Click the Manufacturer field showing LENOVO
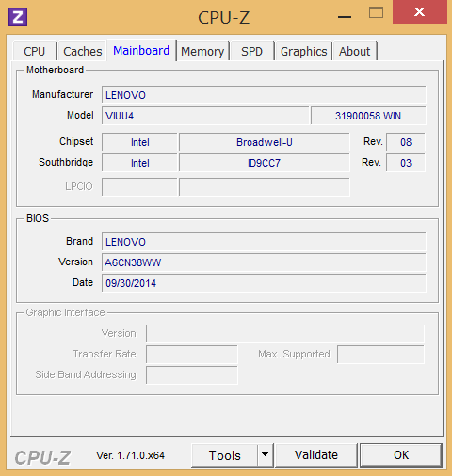The width and height of the screenshot is (452, 476). [264, 95]
